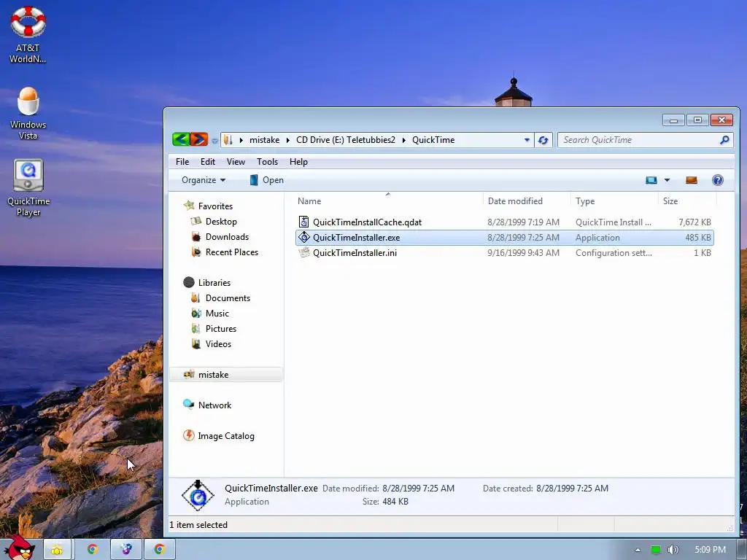This screenshot has width=747, height=560.
Task: Open the purple bird taskbar icon
Action: click(126, 550)
